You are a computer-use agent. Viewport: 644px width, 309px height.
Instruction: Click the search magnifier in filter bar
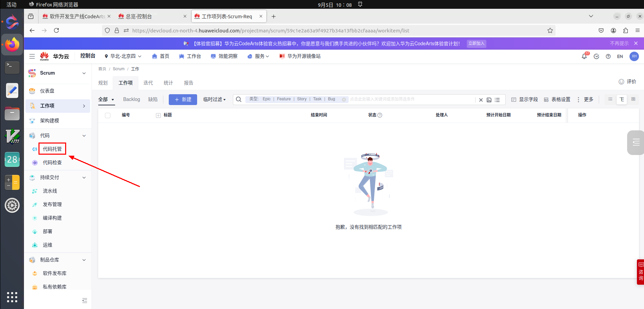pyautogui.click(x=239, y=99)
